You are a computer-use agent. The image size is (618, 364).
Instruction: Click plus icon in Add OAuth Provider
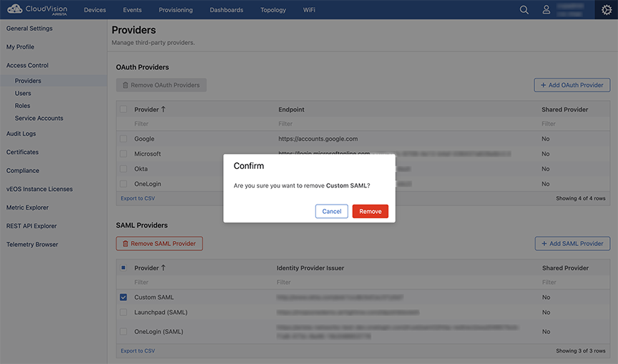(543, 85)
